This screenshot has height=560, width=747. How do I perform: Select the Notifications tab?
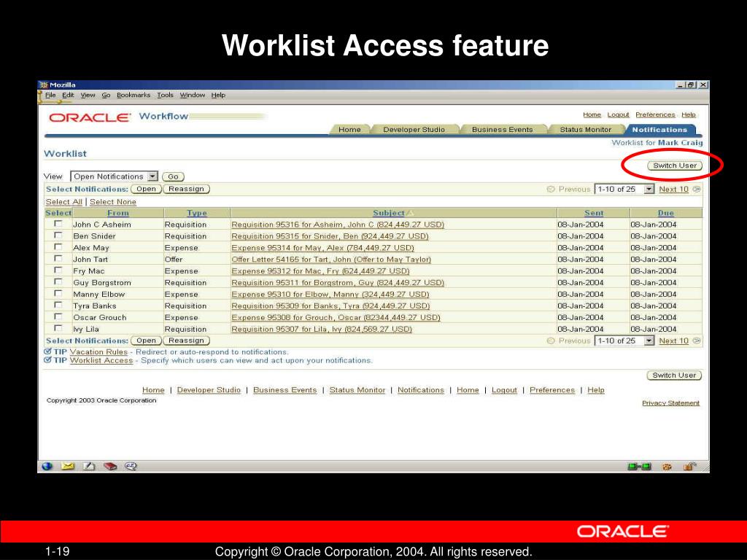tap(659, 130)
